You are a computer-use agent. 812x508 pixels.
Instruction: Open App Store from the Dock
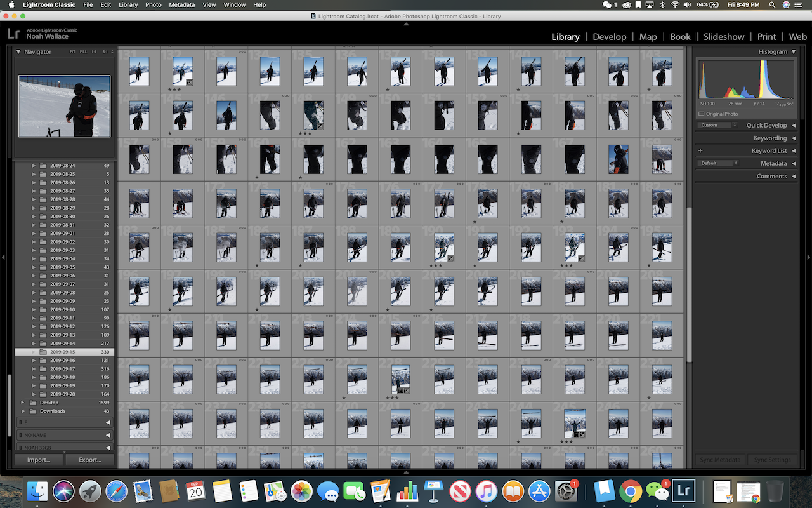539,491
